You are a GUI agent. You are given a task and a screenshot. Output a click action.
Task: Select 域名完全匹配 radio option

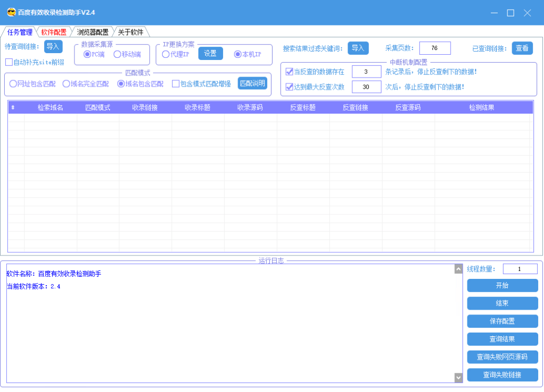coord(66,83)
